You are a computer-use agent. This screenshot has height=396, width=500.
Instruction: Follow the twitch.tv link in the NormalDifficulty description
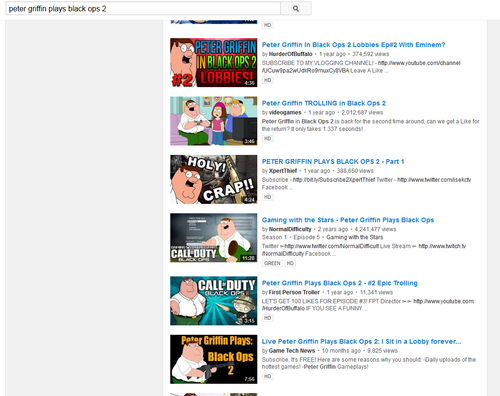442,246
